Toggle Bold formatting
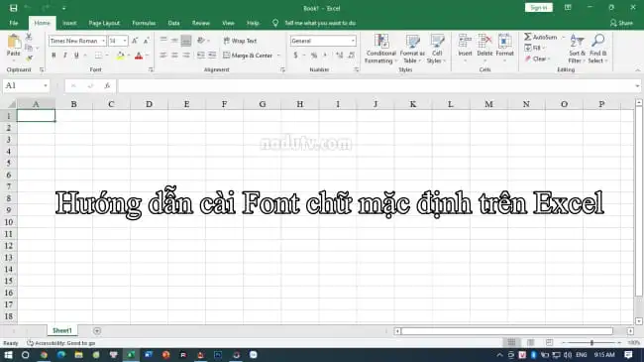 54,56
